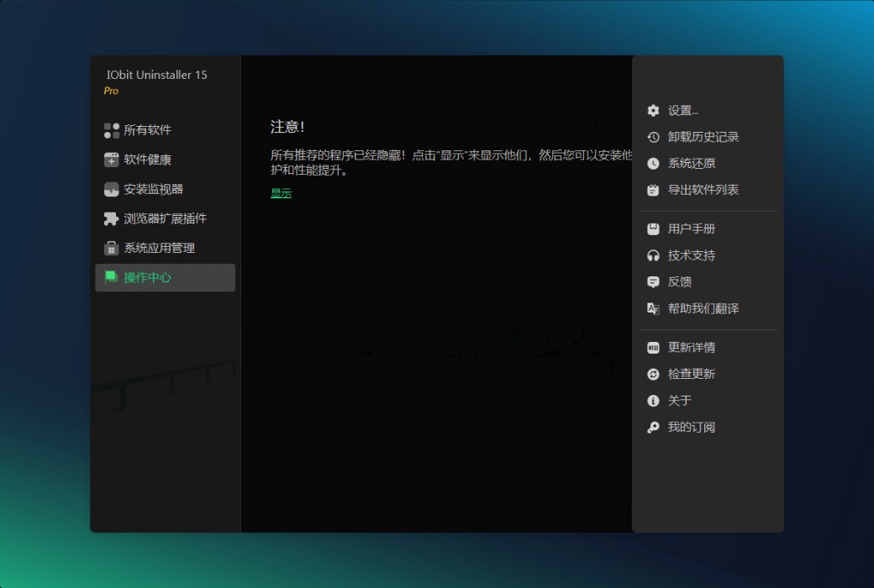This screenshot has height=588, width=874.
Task: Click the 我的订阅 key icon
Action: [x=653, y=428]
